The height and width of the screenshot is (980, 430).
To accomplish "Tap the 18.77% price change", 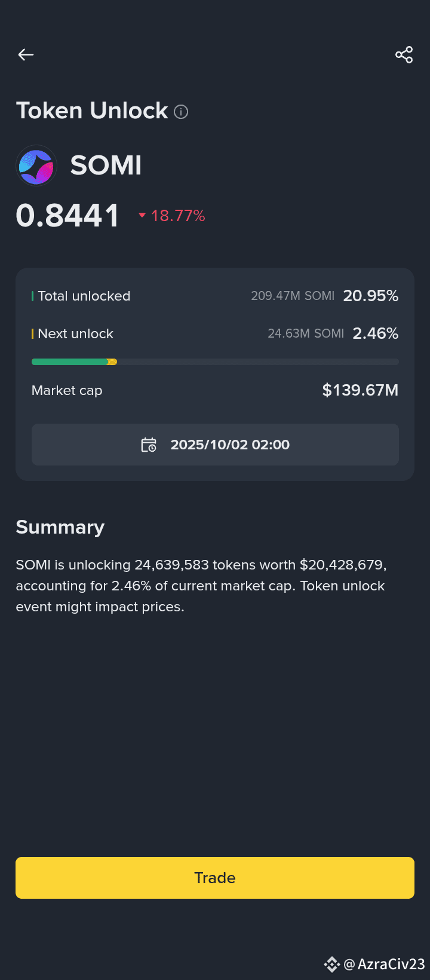I will click(x=178, y=216).
